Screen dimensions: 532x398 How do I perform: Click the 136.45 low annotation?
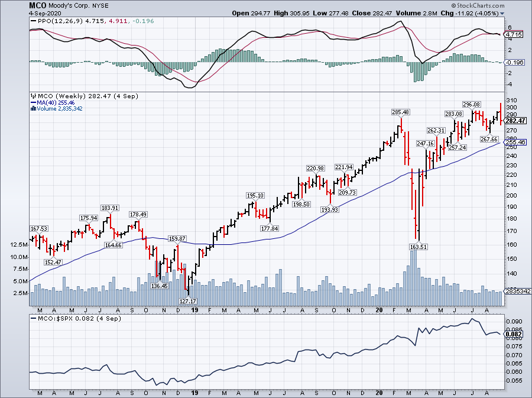(160, 286)
